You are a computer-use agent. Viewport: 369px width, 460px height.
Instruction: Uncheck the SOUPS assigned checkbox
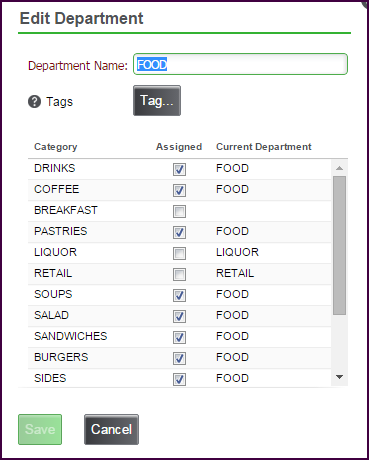179,295
